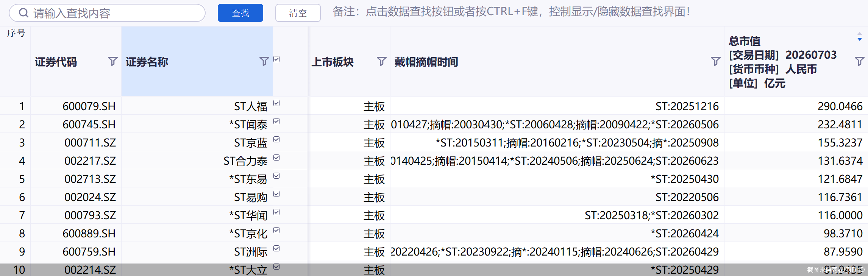868x276 pixels.
Task: Select name cell ST易购
Action: [197, 197]
